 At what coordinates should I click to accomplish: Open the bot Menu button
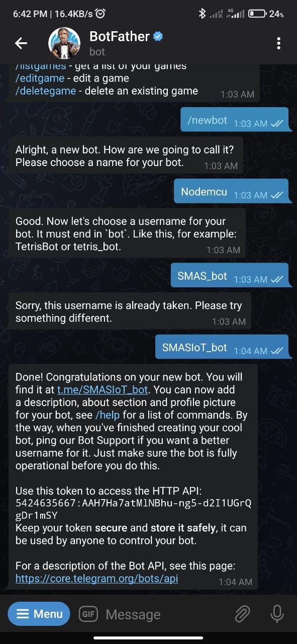39,614
